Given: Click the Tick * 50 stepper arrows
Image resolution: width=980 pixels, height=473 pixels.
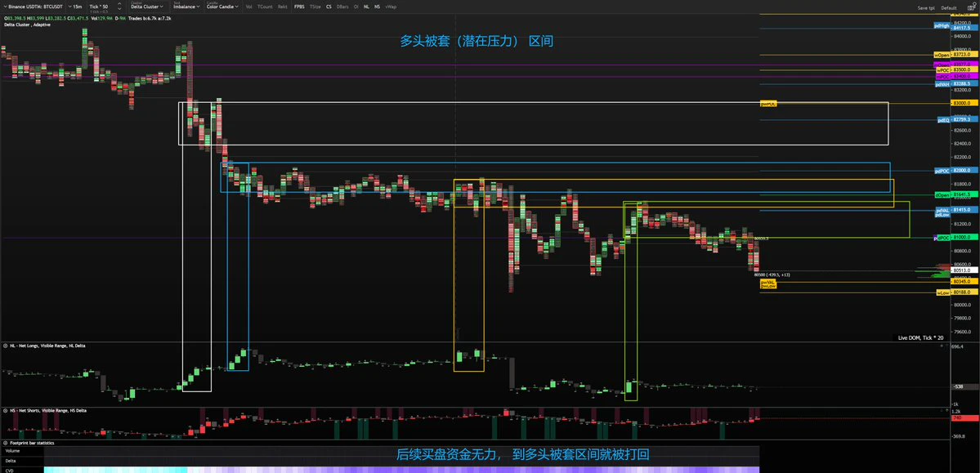Looking at the screenshot, I should pyautogui.click(x=119, y=7).
